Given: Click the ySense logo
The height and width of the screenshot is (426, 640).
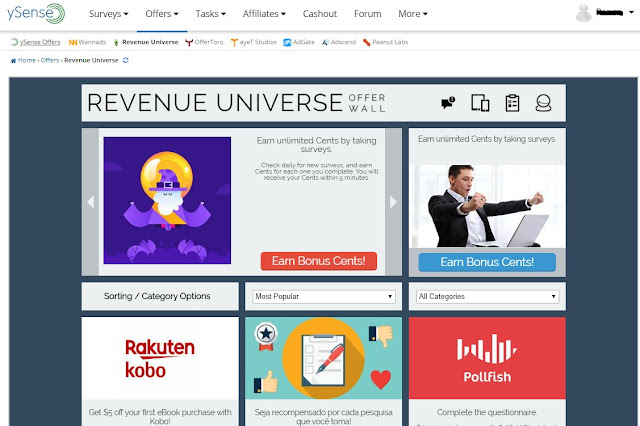Looking at the screenshot, I should pyautogui.click(x=35, y=14).
